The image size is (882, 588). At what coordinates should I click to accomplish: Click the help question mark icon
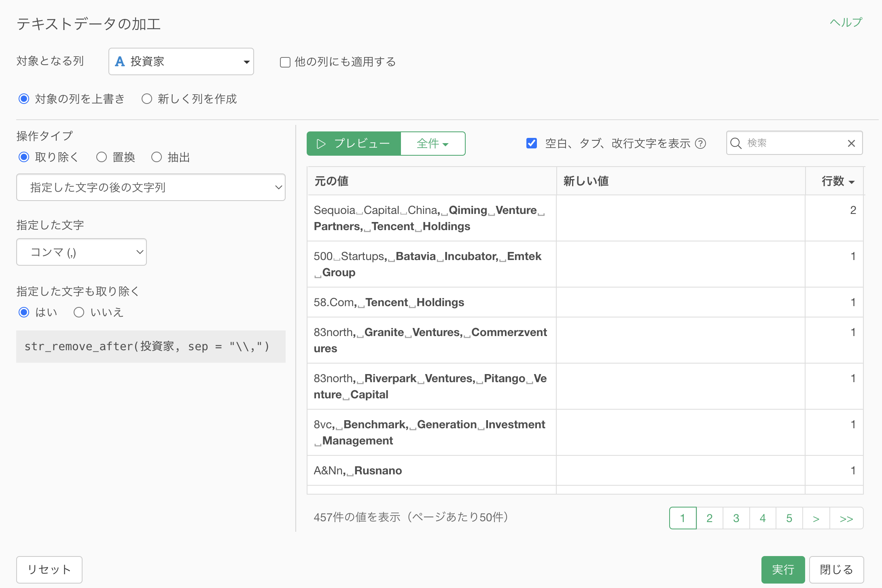coord(700,144)
